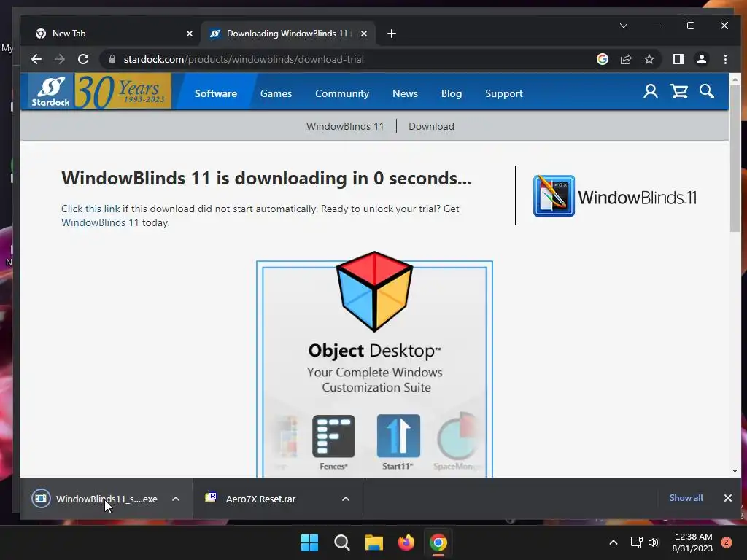Click the scrollbar up arrow

pyautogui.click(x=735, y=79)
